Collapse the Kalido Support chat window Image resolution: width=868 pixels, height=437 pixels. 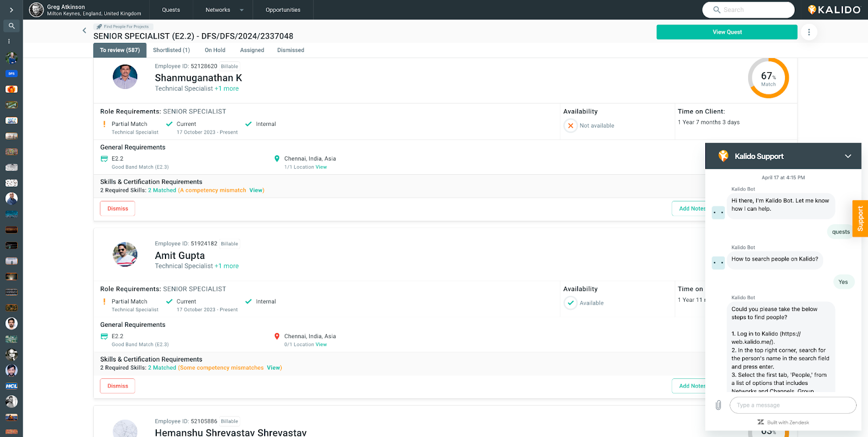point(848,156)
